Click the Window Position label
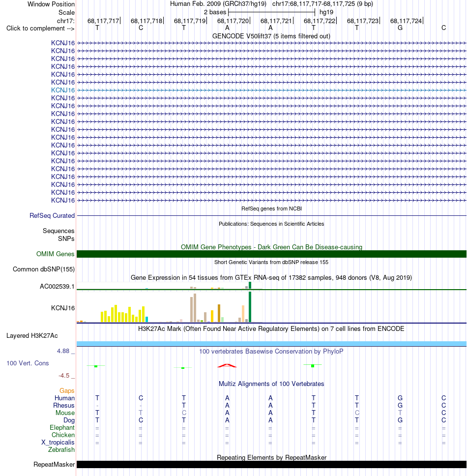Viewport: 467px width, 476px height. [x=51, y=4]
